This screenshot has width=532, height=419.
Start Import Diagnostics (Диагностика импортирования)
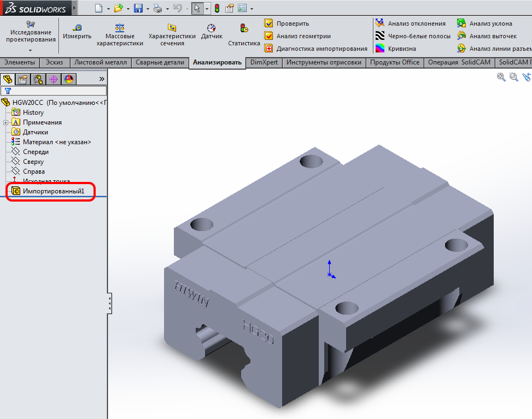[316, 49]
